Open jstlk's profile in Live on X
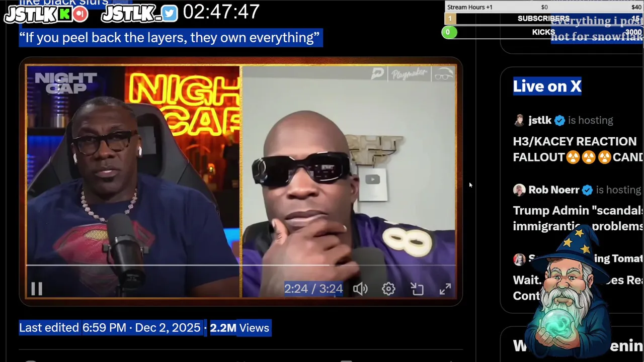The image size is (644, 362). point(540,120)
